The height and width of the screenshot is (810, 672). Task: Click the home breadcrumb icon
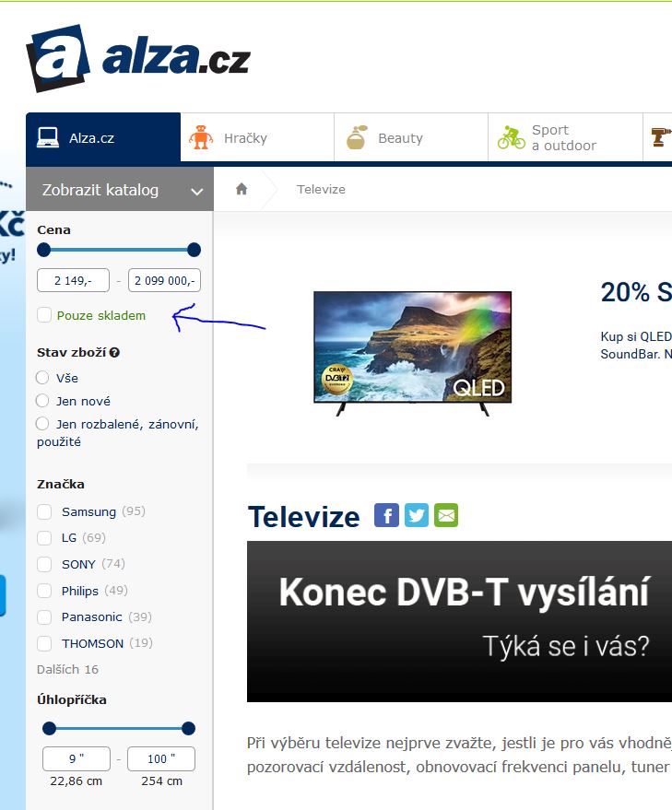[x=242, y=189]
